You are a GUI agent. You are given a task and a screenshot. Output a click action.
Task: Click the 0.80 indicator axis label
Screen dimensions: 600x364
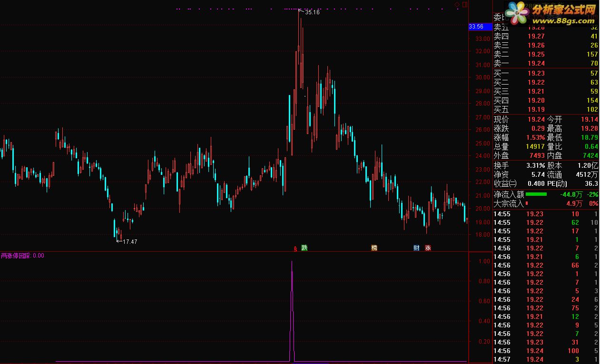(x=484, y=281)
